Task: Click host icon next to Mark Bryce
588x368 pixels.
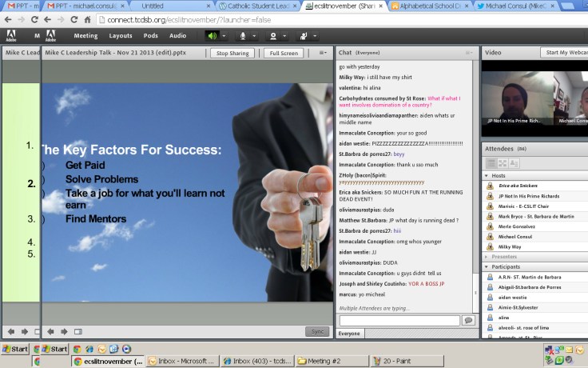Action: point(490,216)
